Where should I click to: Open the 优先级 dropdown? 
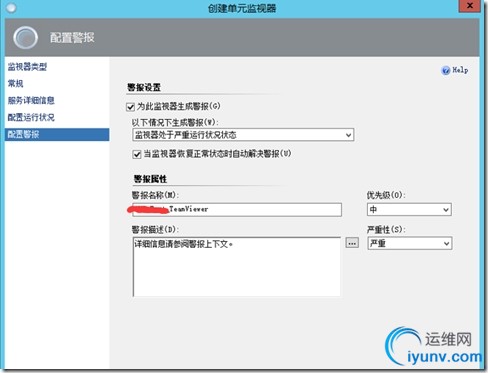click(409, 210)
